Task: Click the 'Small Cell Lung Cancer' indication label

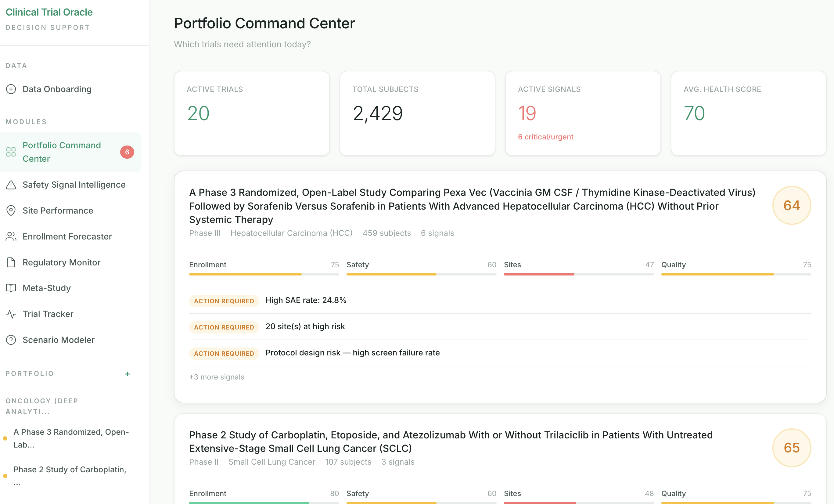Action: click(272, 462)
